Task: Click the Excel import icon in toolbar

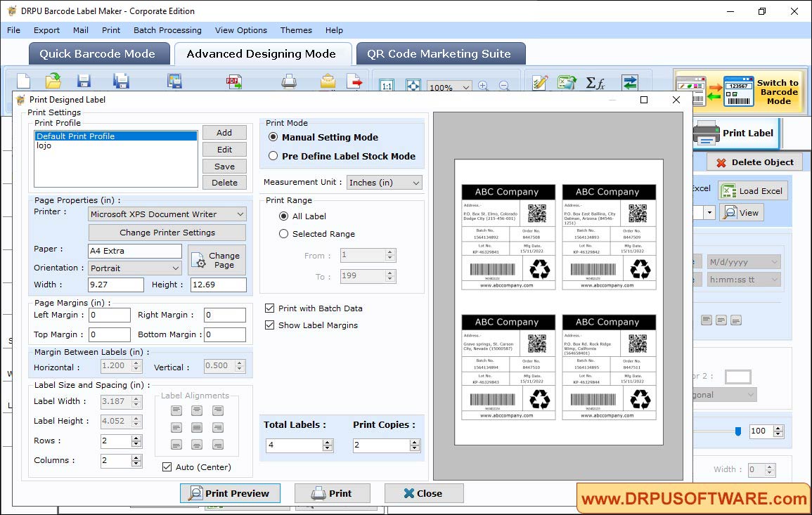Action: 567,82
